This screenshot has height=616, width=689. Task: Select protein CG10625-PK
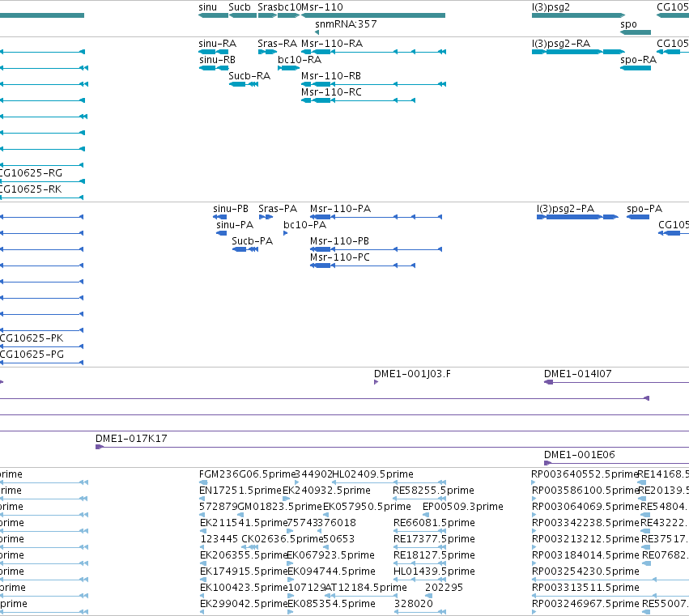32,338
